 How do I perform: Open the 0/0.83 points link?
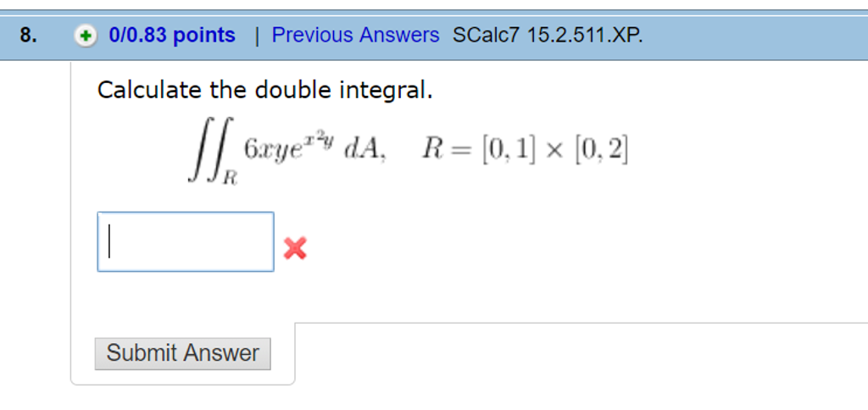(172, 36)
